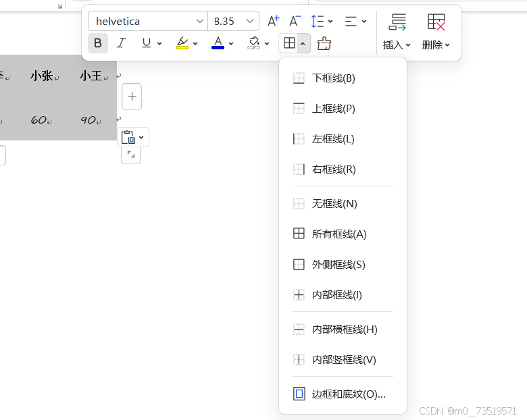This screenshot has width=527, height=420.
Task: Collapse the borders dropdown menu arrow
Action: coord(303,43)
